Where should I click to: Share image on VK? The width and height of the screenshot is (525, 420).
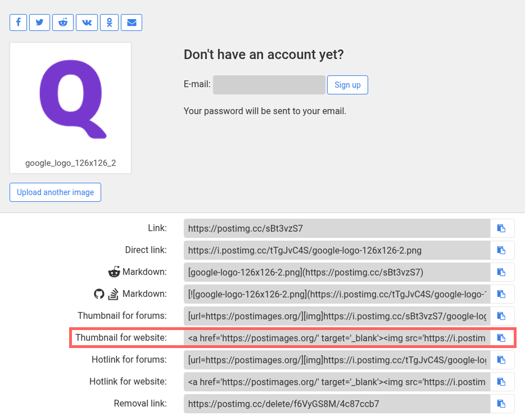(x=87, y=22)
